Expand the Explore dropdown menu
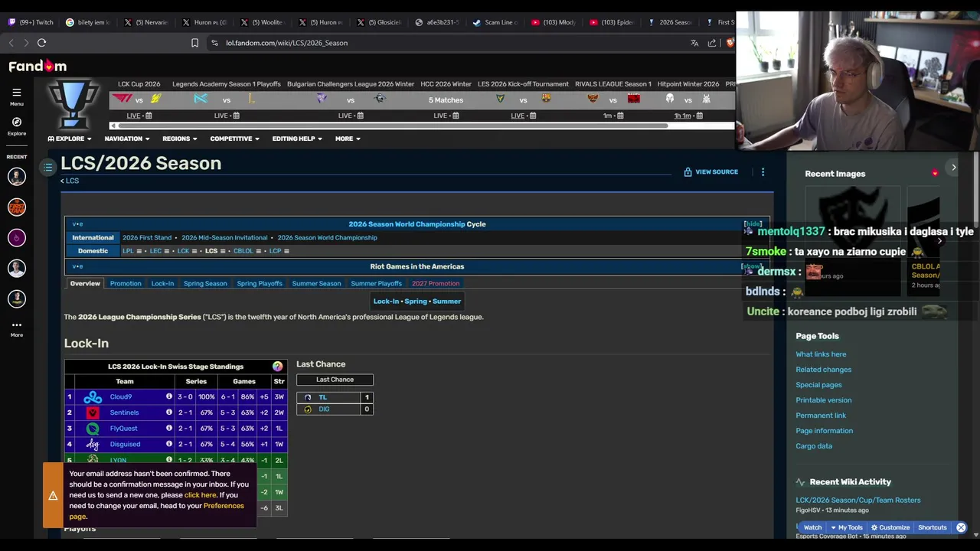Screen dimensions: 980x551 click(70, 139)
